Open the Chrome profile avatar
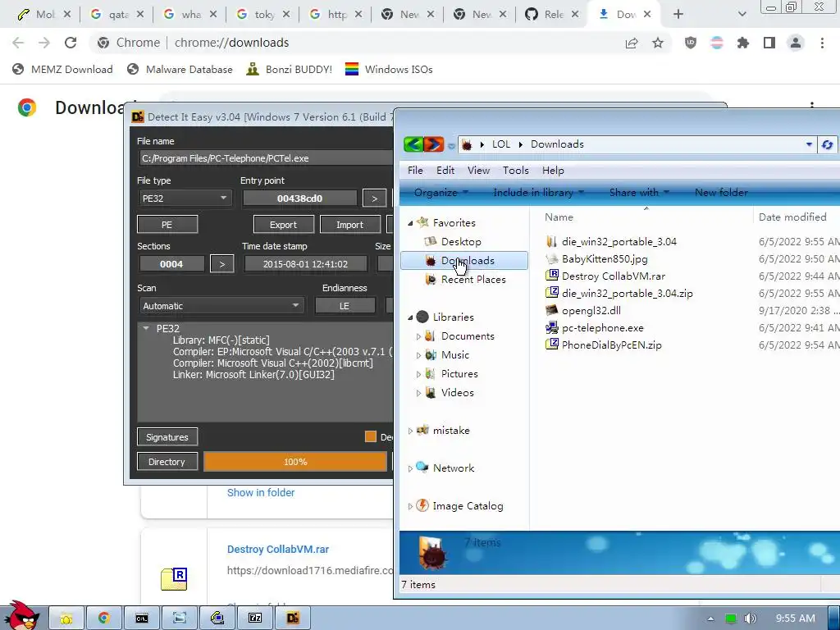The height and width of the screenshot is (630, 840). pos(796,43)
